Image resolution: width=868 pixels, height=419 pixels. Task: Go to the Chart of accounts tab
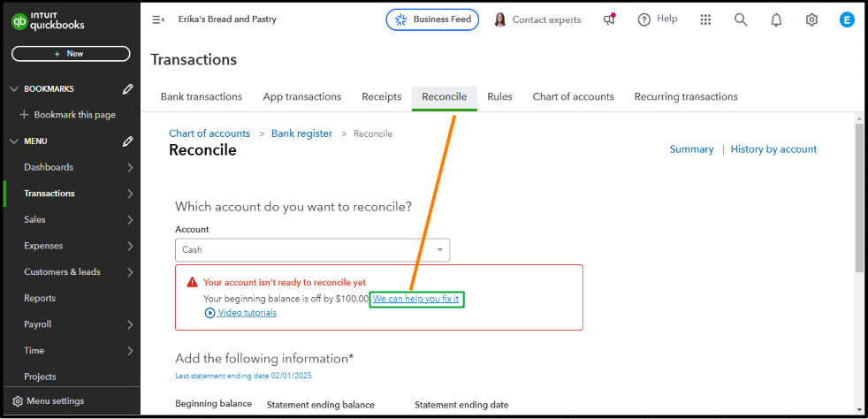pyautogui.click(x=573, y=96)
